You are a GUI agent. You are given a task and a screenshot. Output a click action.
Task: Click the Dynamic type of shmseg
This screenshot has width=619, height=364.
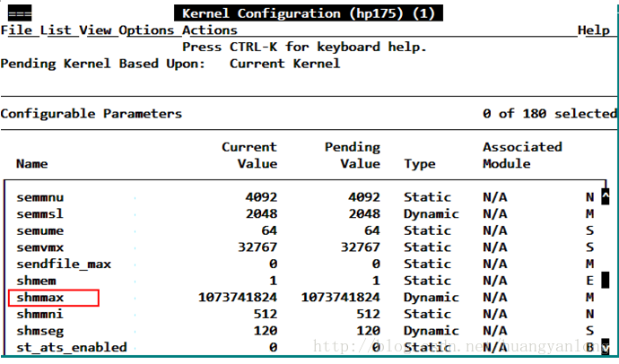click(x=432, y=331)
